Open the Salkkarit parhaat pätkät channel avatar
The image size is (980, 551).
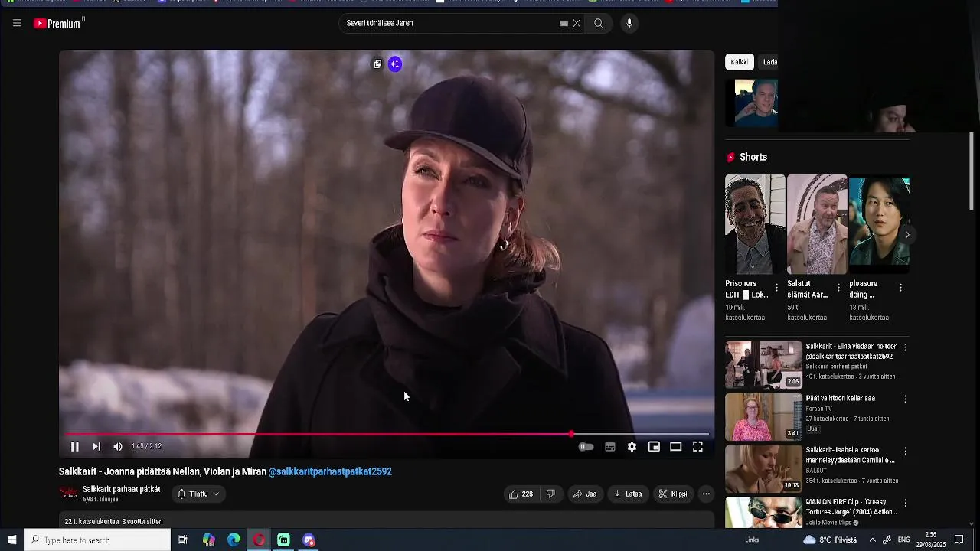point(69,494)
